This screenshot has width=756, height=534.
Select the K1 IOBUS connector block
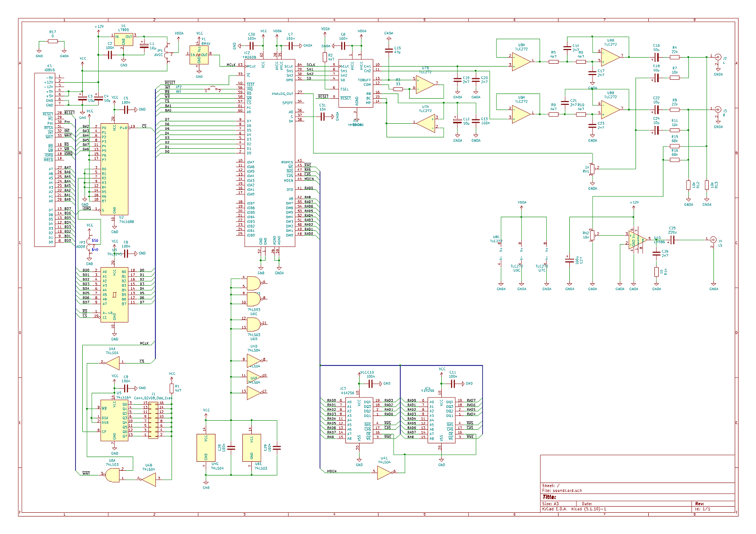tap(45, 160)
